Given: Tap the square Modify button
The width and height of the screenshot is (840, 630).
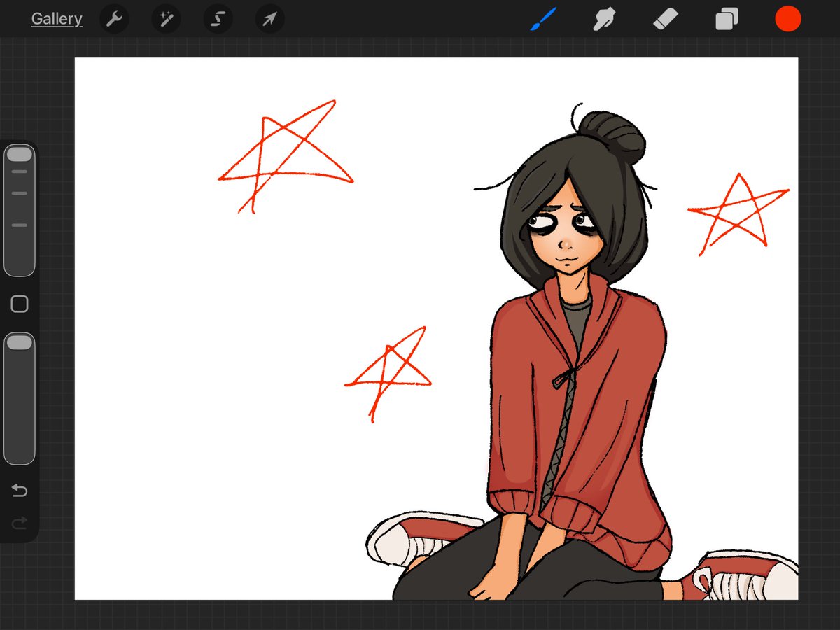Looking at the screenshot, I should pyautogui.click(x=20, y=304).
